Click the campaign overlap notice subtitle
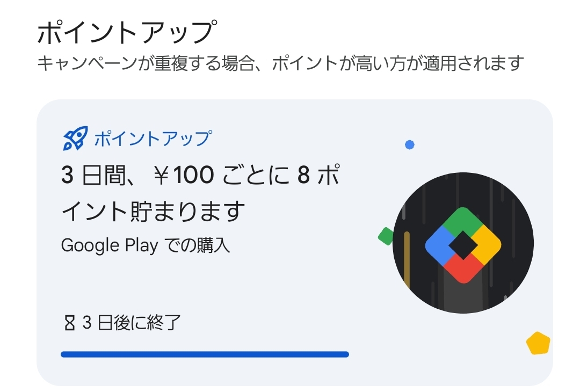The width and height of the screenshot is (580, 392). 279,63
